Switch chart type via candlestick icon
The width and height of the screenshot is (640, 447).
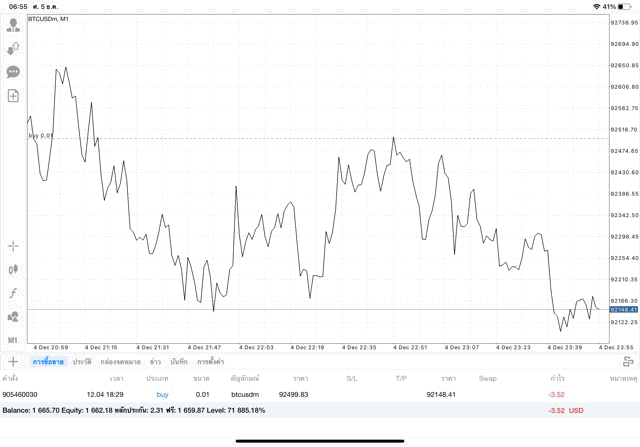[x=13, y=269]
